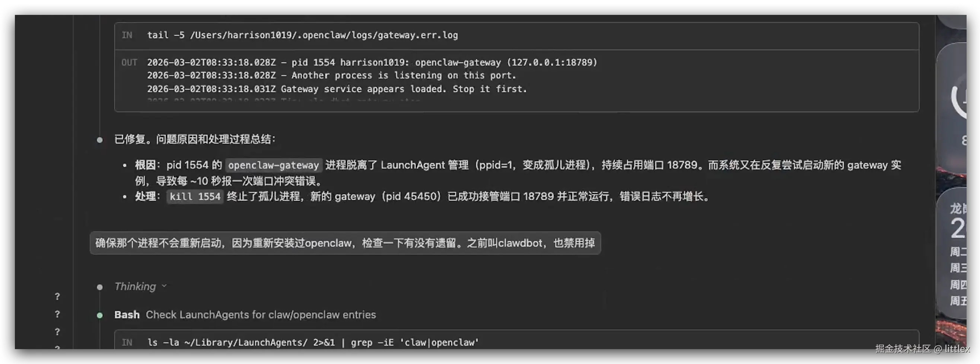Click the green status dot beside Bash
Screen dimensions: 980x364
100,315
